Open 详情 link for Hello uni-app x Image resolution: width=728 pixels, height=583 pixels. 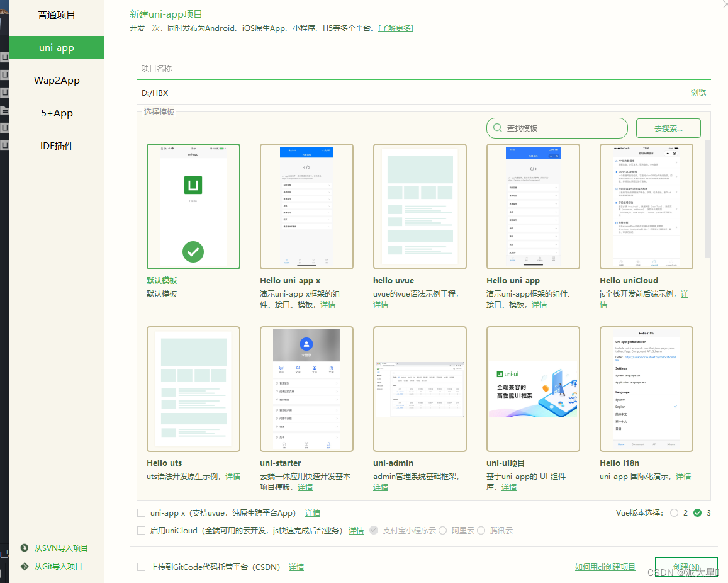tap(328, 305)
